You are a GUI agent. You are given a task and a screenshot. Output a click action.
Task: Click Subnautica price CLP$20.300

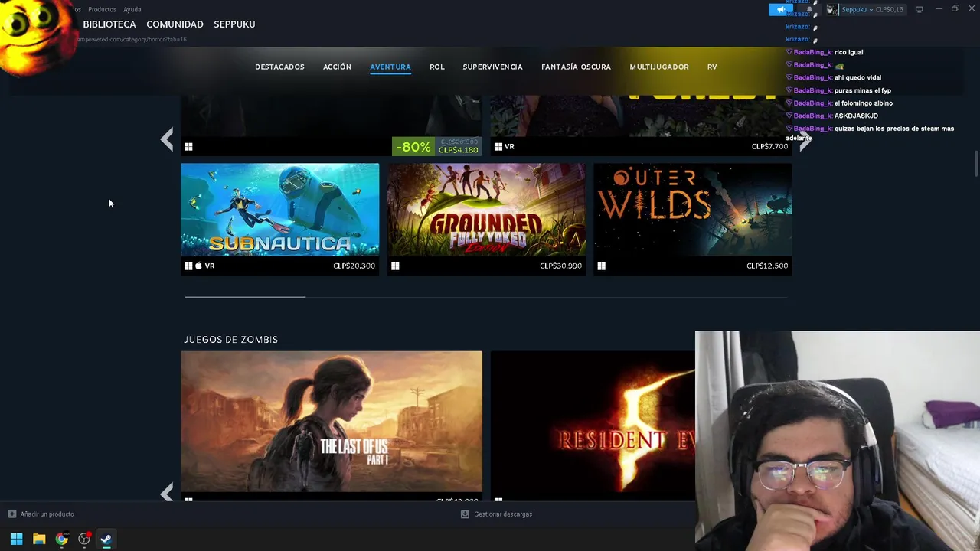pyautogui.click(x=354, y=266)
